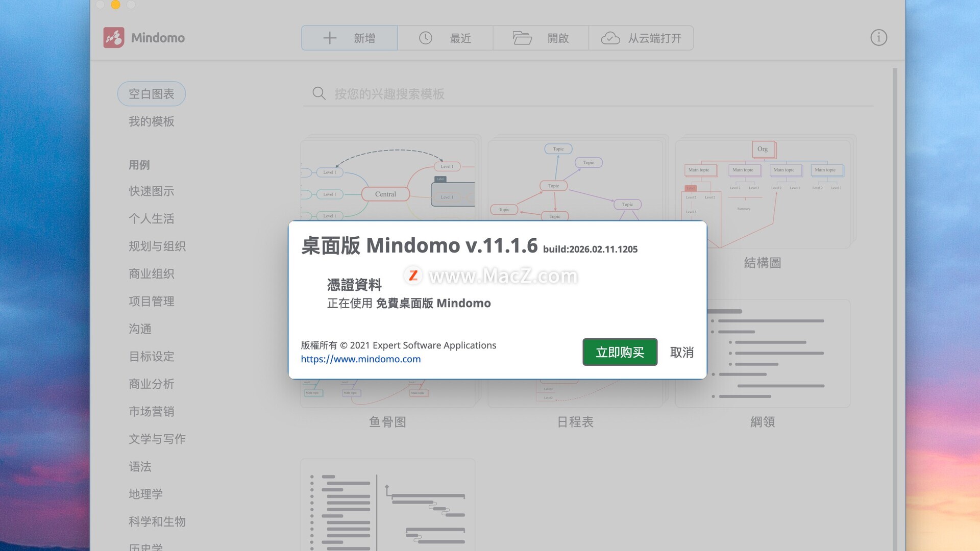Click the folder icon for 開啟
Image resolution: width=980 pixels, height=551 pixels.
522,38
